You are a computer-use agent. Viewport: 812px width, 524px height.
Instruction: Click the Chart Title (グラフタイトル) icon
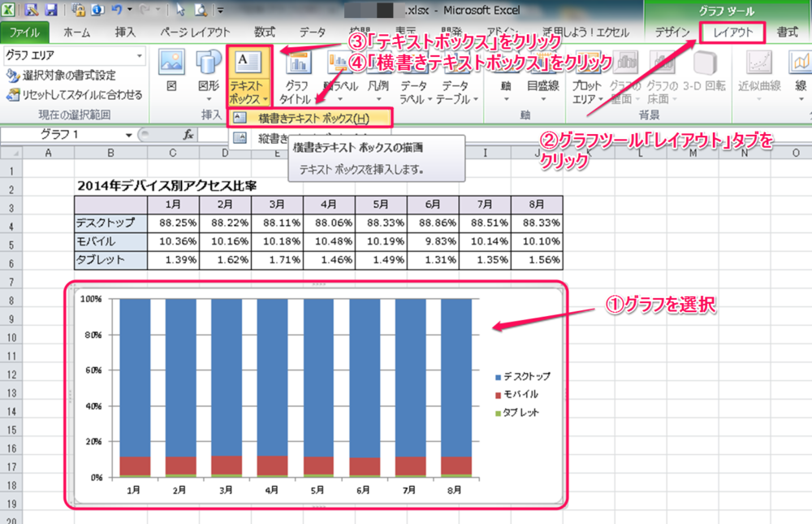click(297, 76)
